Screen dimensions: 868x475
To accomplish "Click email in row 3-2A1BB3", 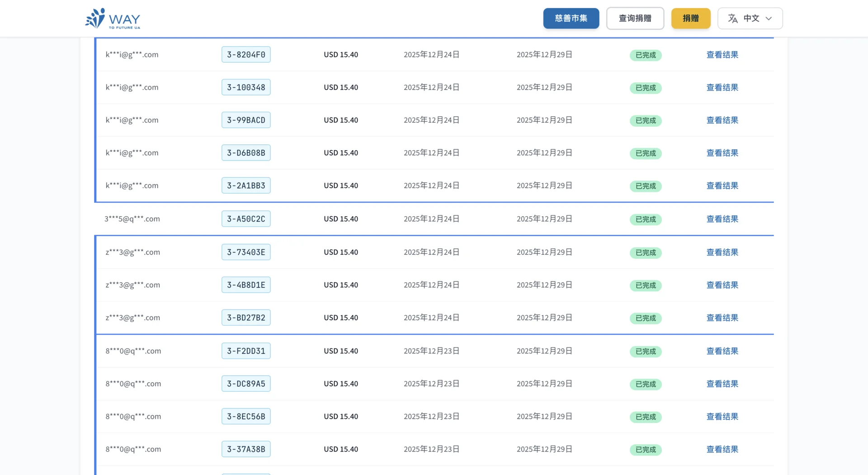I will [132, 185].
